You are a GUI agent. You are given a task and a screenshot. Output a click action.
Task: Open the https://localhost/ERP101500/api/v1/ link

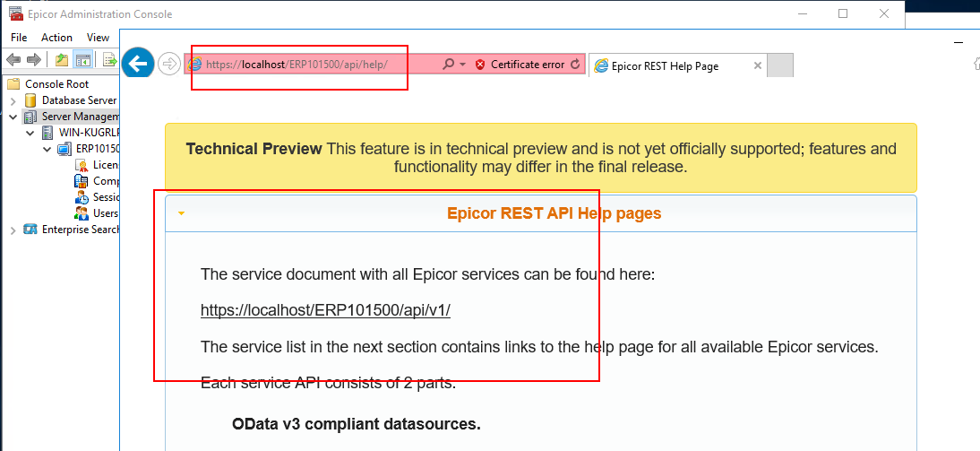click(326, 310)
